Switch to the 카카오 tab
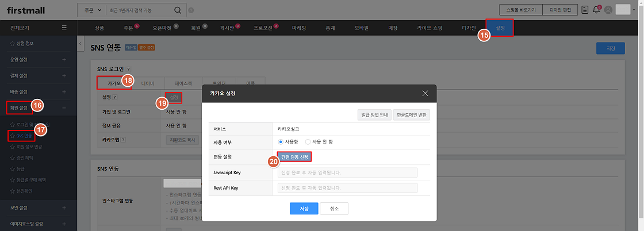Viewport: 644px width, 231px height. click(114, 83)
